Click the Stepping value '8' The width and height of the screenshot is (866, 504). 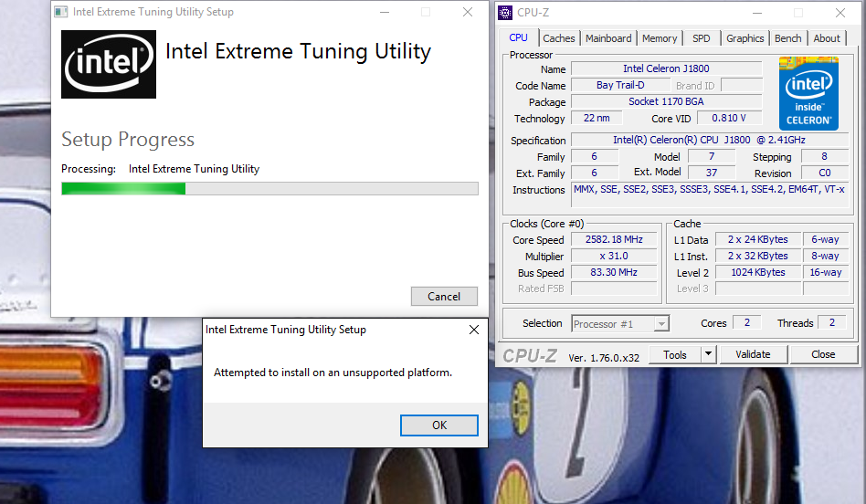pos(825,156)
